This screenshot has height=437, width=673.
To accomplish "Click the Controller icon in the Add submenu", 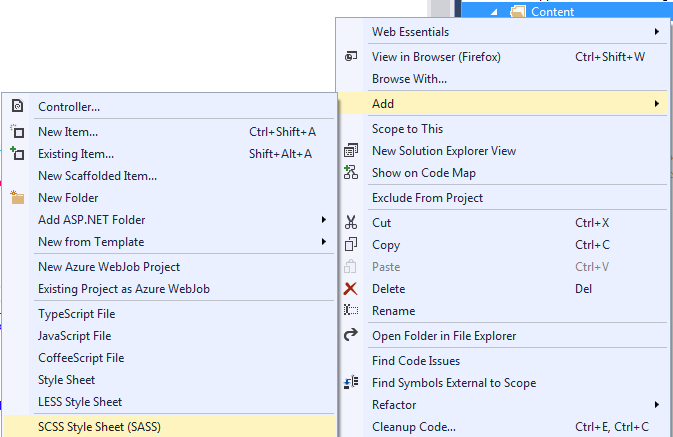I will (17, 106).
